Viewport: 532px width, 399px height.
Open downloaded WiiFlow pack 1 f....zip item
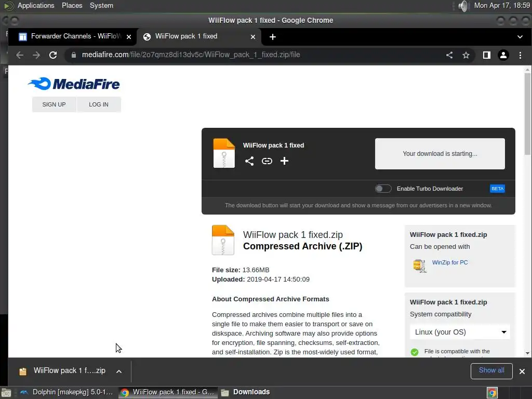click(70, 371)
